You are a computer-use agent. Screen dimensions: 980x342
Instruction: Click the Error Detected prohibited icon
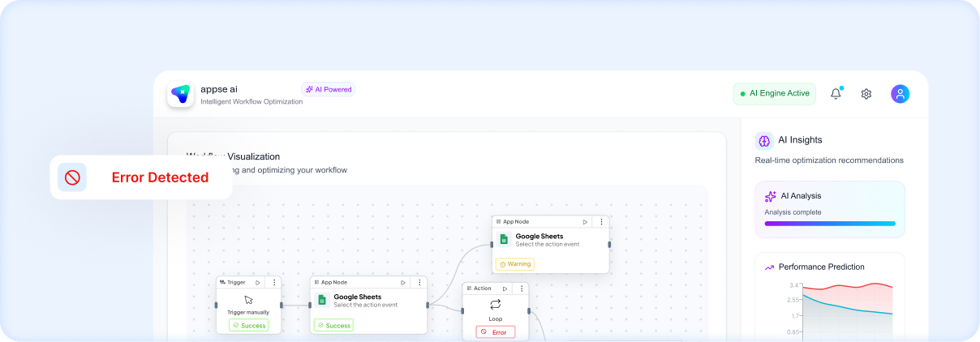[72, 177]
